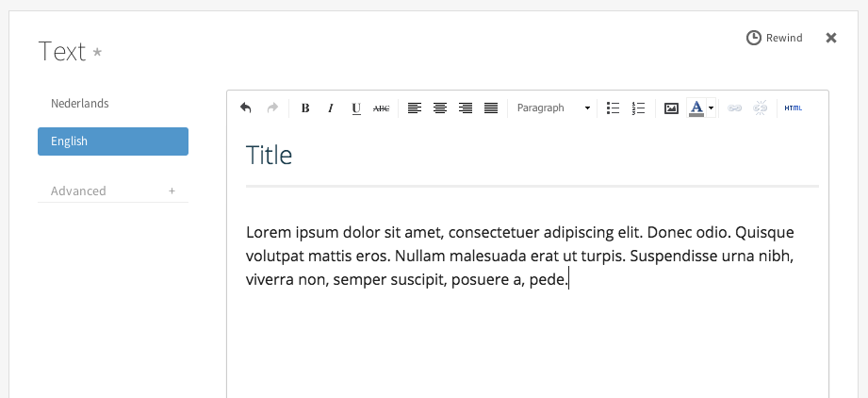868x398 pixels.
Task: Click the Text dialog heading
Action: 62,52
